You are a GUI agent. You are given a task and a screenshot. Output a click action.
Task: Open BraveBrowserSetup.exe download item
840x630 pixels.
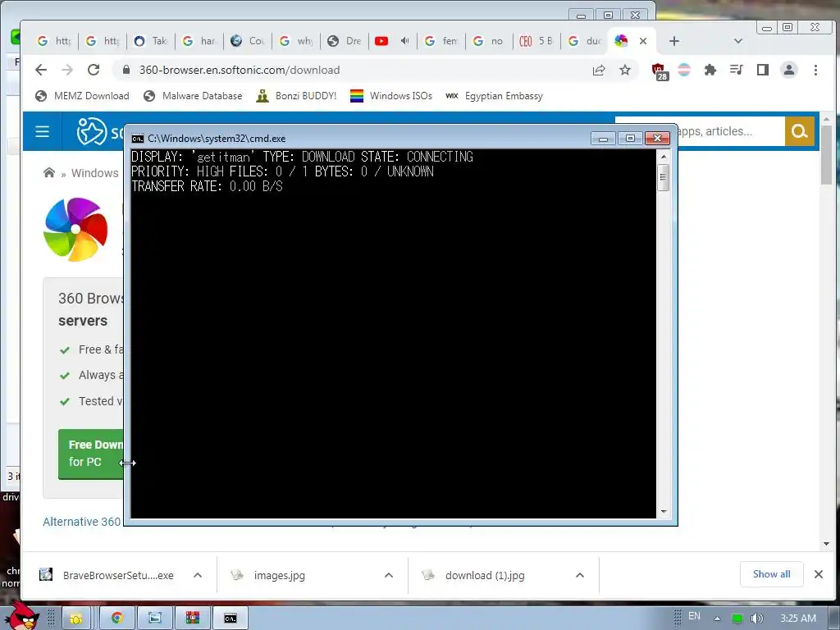(107, 575)
